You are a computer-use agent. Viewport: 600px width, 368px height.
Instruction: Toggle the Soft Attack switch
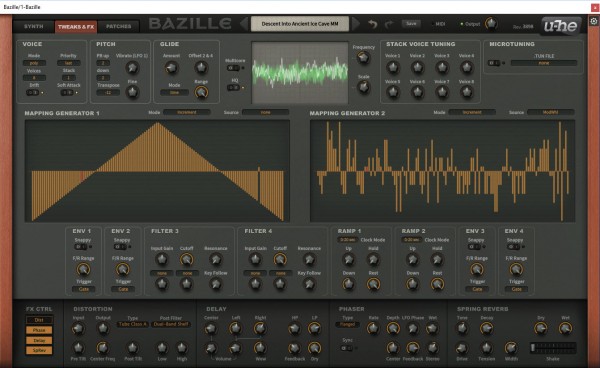click(x=67, y=93)
